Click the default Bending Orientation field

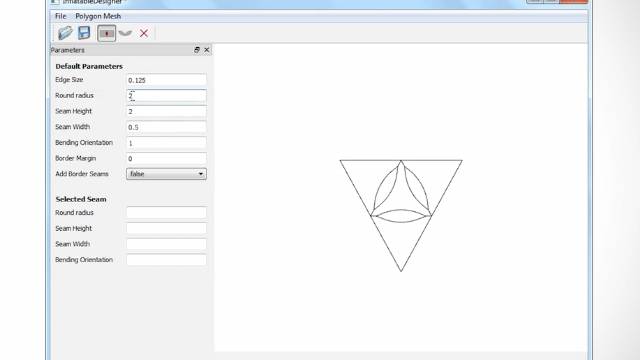click(166, 143)
